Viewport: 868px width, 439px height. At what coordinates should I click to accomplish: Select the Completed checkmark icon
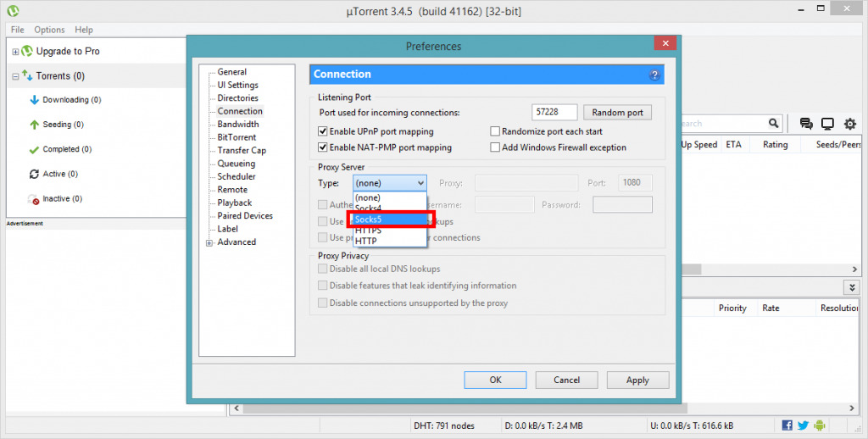(x=34, y=149)
